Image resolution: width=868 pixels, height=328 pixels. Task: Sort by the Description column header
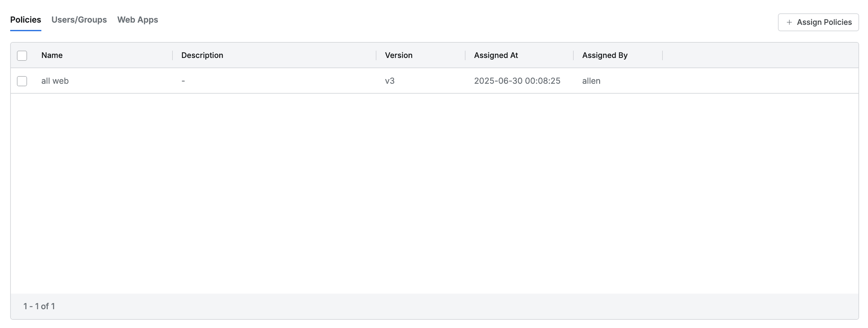(202, 55)
